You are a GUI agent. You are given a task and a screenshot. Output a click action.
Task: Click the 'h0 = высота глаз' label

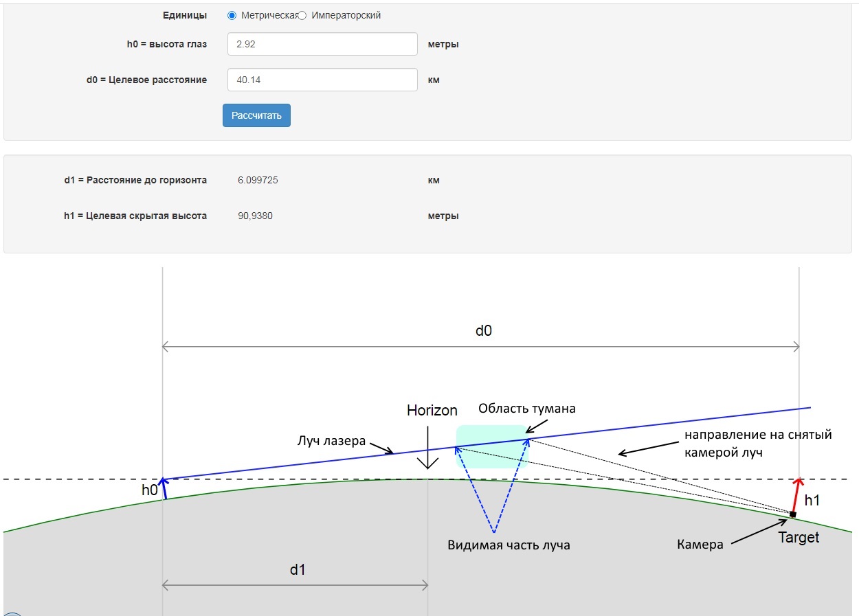pos(167,45)
